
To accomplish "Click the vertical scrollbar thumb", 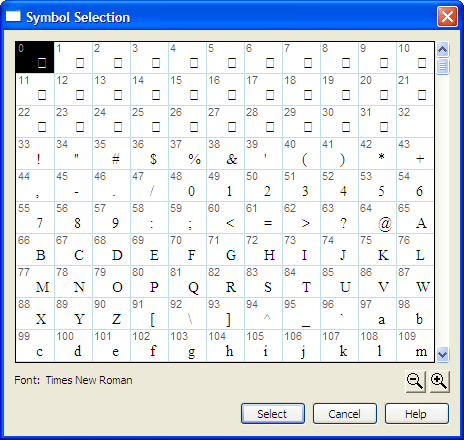I will coord(443,67).
